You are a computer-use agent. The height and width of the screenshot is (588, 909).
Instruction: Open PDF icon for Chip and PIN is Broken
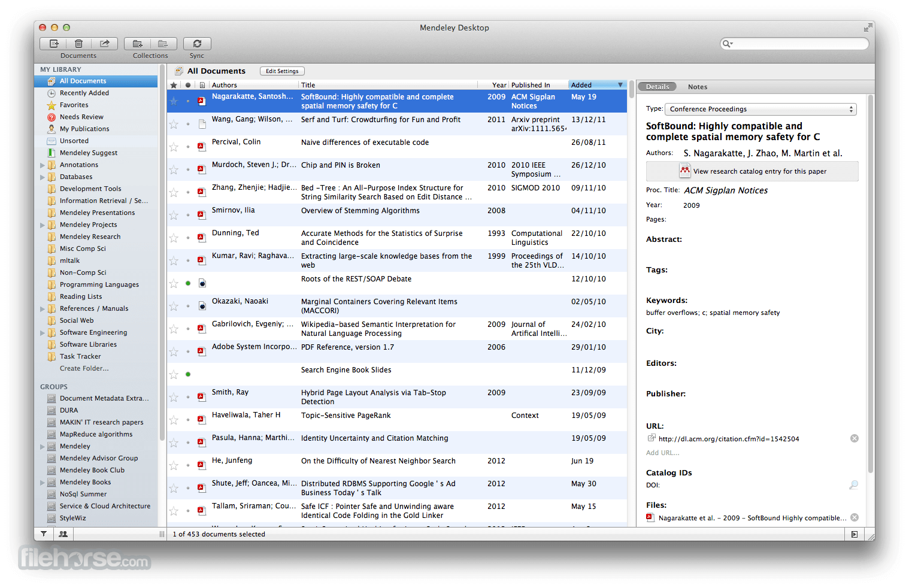(x=202, y=169)
